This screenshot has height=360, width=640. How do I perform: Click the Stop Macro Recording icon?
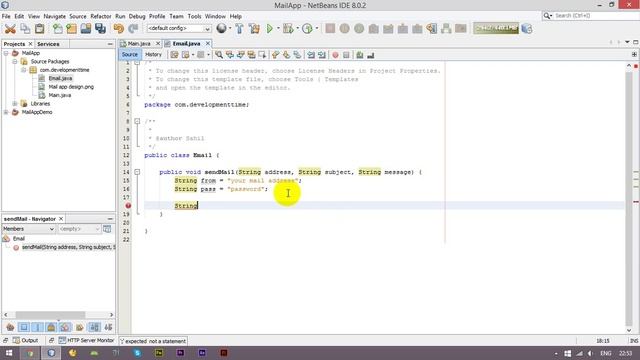[346, 55]
